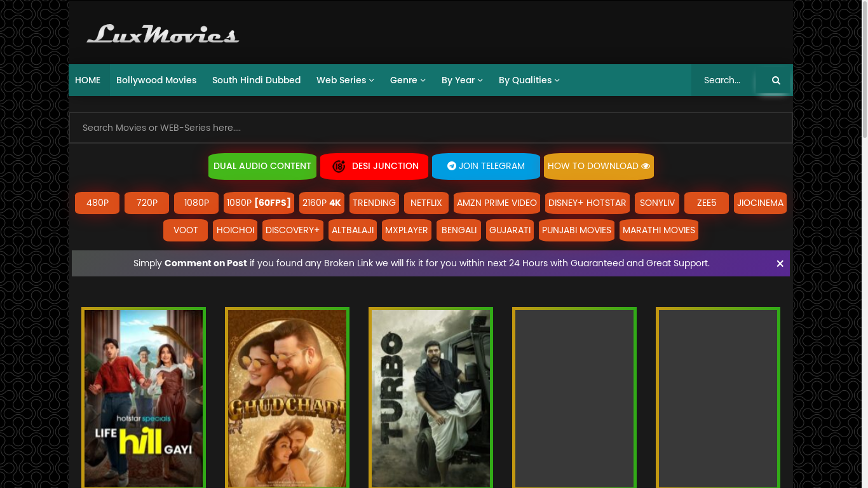868x488 pixels.
Task: Click JOIN TELEGRAM button
Action: click(486, 166)
